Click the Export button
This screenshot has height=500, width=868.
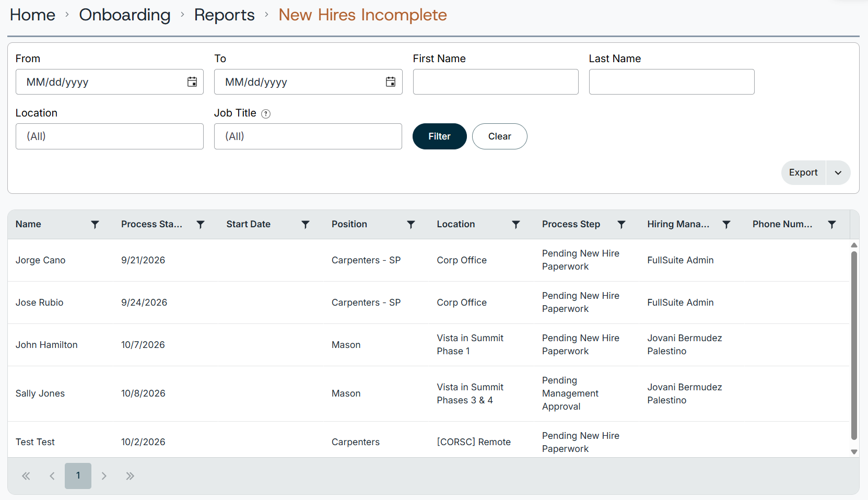coord(803,172)
